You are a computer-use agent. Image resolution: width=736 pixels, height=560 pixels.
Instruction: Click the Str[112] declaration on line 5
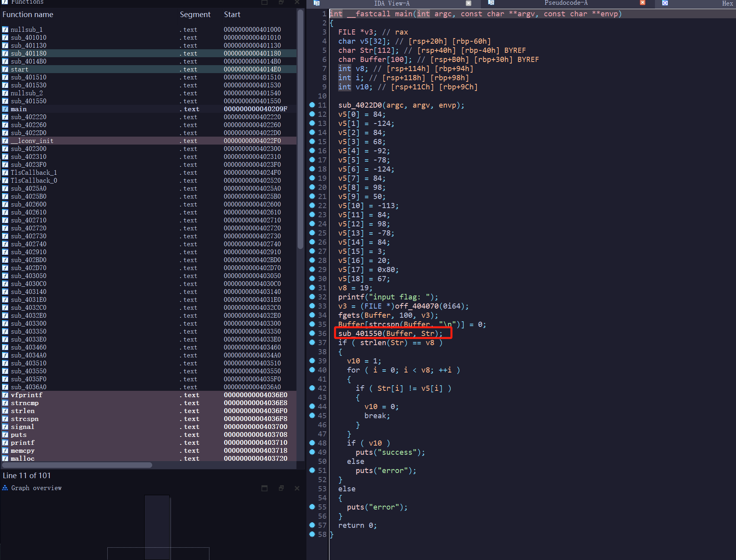(x=379, y=50)
